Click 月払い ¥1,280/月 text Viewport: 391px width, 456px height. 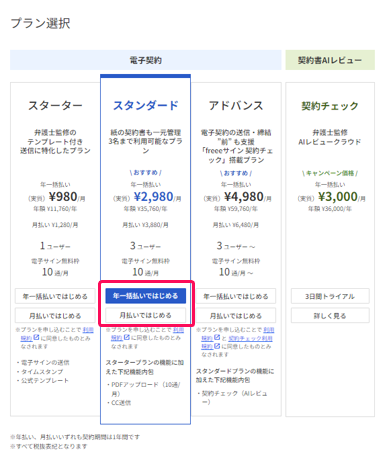pyautogui.click(x=55, y=225)
